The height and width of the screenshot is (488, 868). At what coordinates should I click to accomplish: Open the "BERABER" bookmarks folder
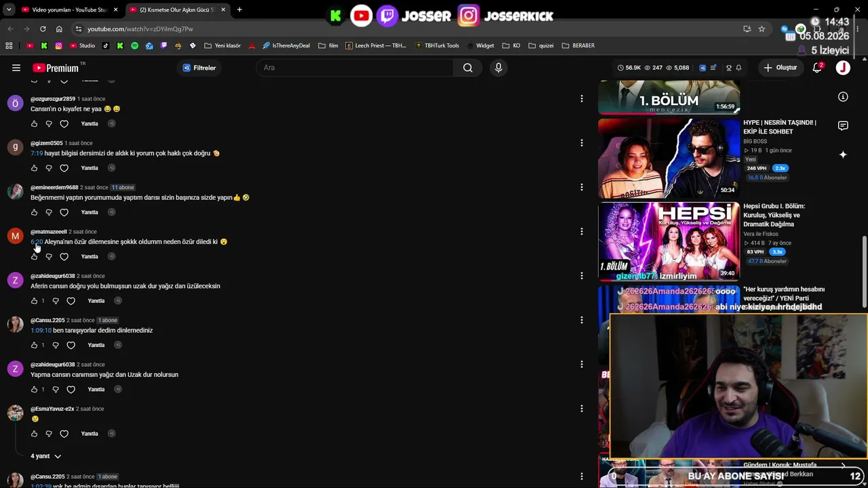click(x=578, y=45)
